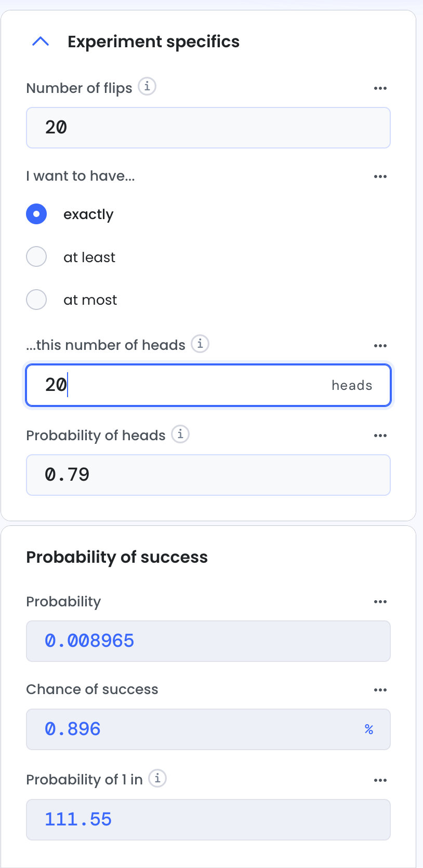Open the percent unit dropdown in Chance of success
This screenshot has width=423, height=868.
coord(369,729)
